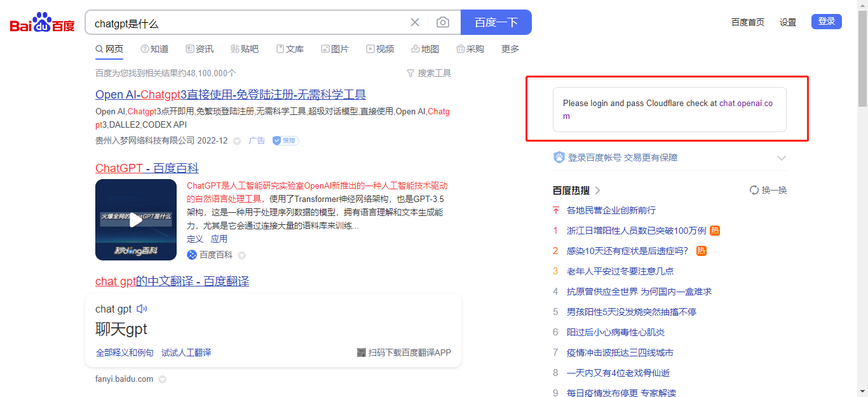
Task: Switch to the 图片 tab
Action: pos(335,49)
